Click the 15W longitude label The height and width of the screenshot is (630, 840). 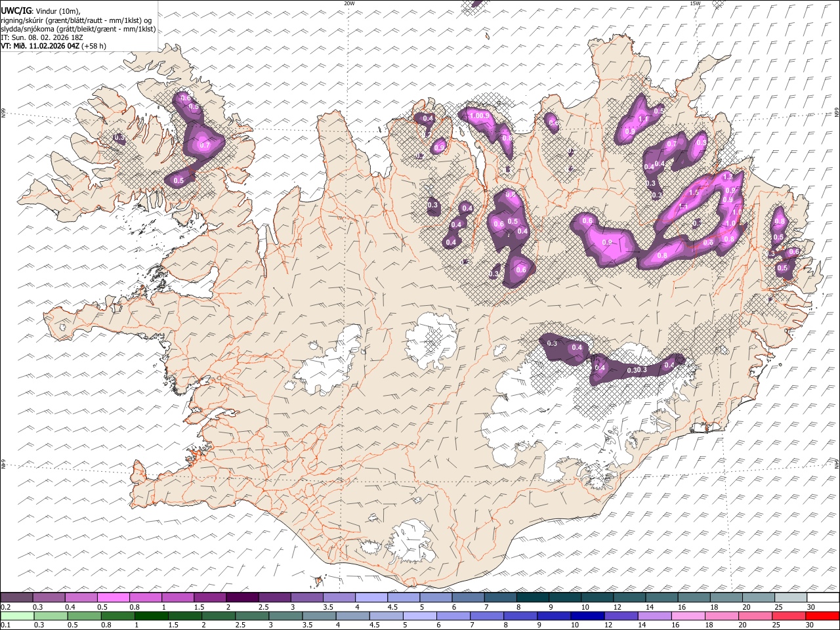[x=695, y=3]
